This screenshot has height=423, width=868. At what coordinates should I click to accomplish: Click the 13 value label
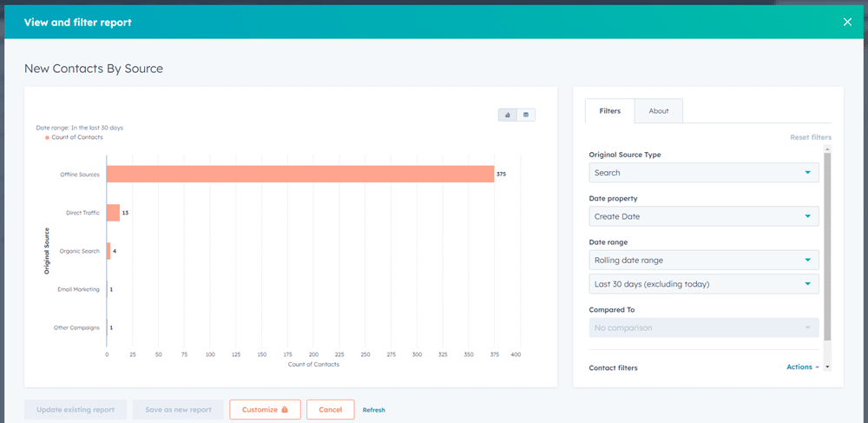pos(125,213)
